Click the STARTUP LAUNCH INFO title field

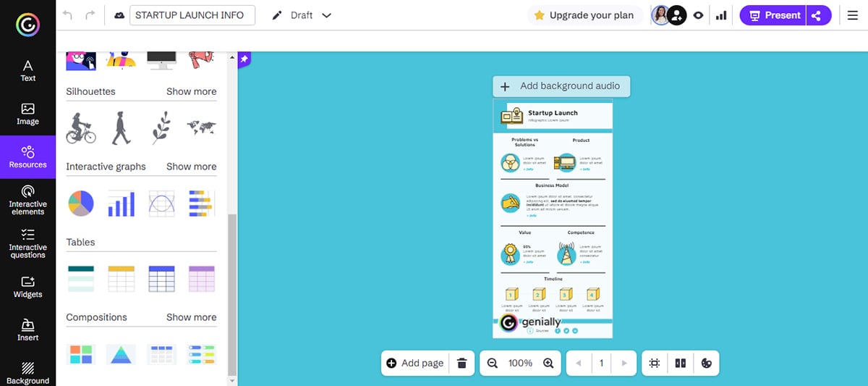pyautogui.click(x=192, y=15)
